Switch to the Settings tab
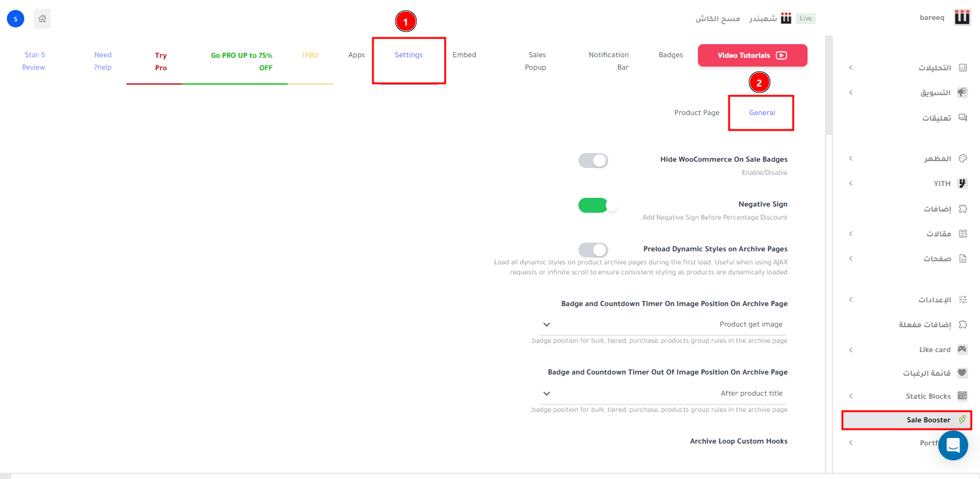 pyautogui.click(x=408, y=55)
